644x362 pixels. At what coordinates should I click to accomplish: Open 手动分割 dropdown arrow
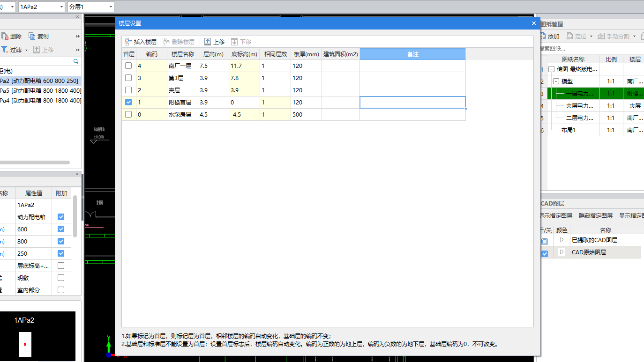coord(635,37)
